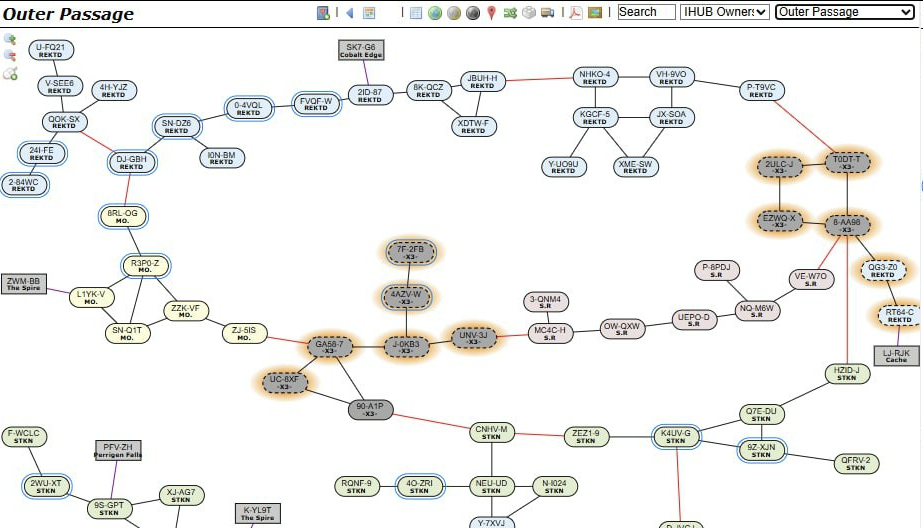Select system node FVQF-W
Image resolution: width=923 pixels, height=528 pixels.
click(317, 104)
